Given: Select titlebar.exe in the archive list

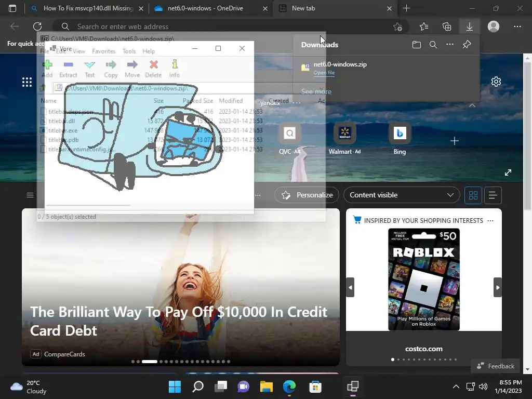Looking at the screenshot, I should click(63, 130).
